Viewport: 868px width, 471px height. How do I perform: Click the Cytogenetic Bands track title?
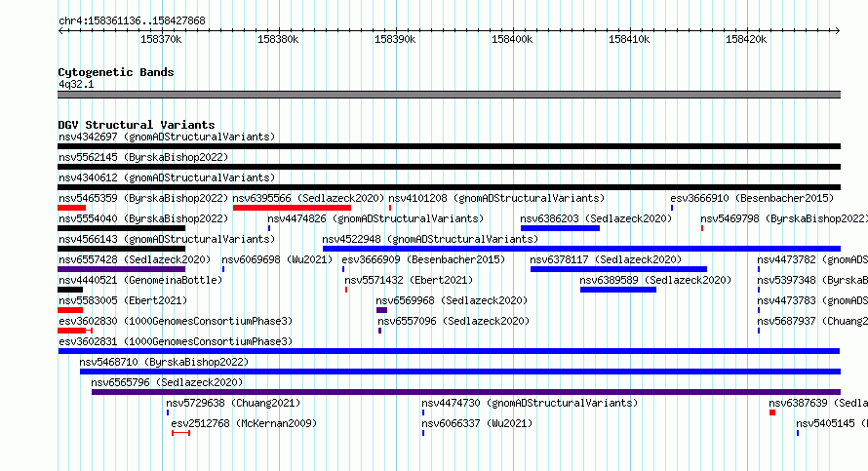116,72
